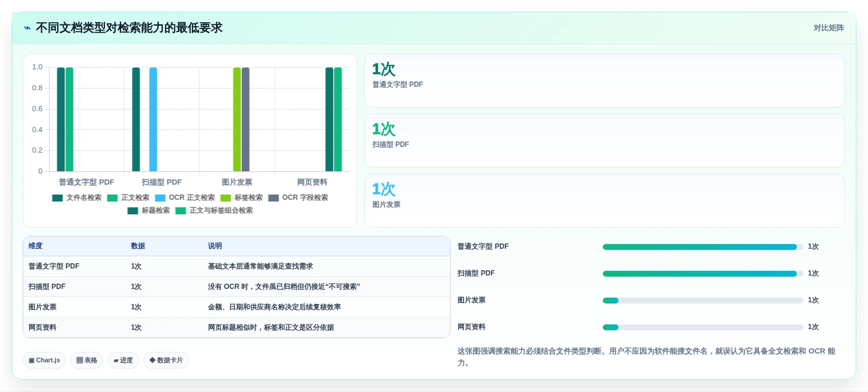Click the 普通文字型 PDF table row name
868x392 pixels.
coord(54,266)
